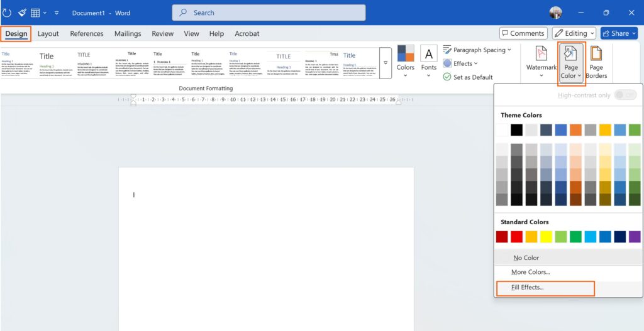The image size is (644, 331).
Task: Choose the purple standard color
Action: pyautogui.click(x=635, y=237)
